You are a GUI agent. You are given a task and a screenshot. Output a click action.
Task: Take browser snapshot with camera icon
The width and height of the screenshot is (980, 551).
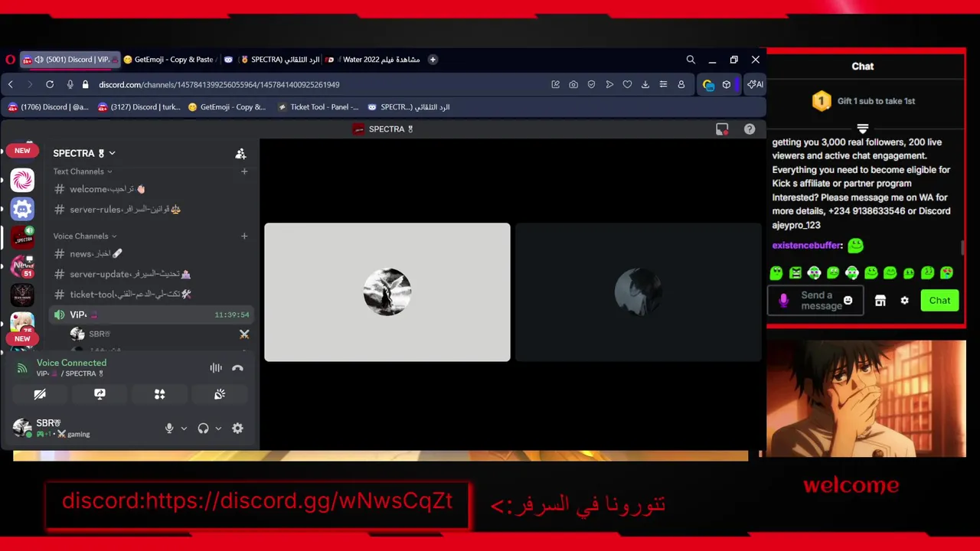tap(573, 84)
